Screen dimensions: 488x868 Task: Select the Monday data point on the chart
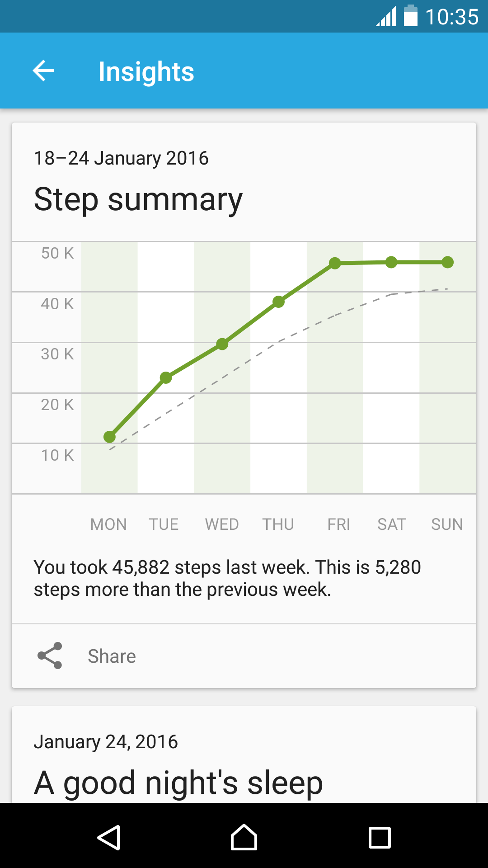[x=109, y=437]
